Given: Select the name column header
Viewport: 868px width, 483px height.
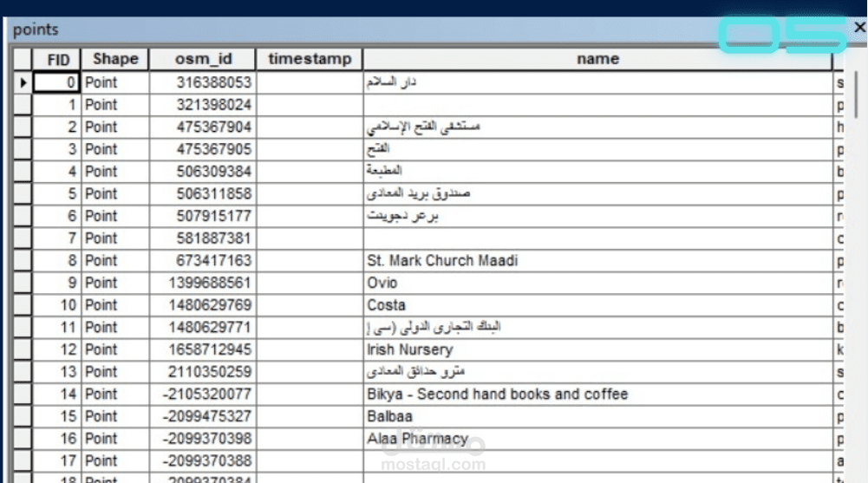Looking at the screenshot, I should pos(597,59).
